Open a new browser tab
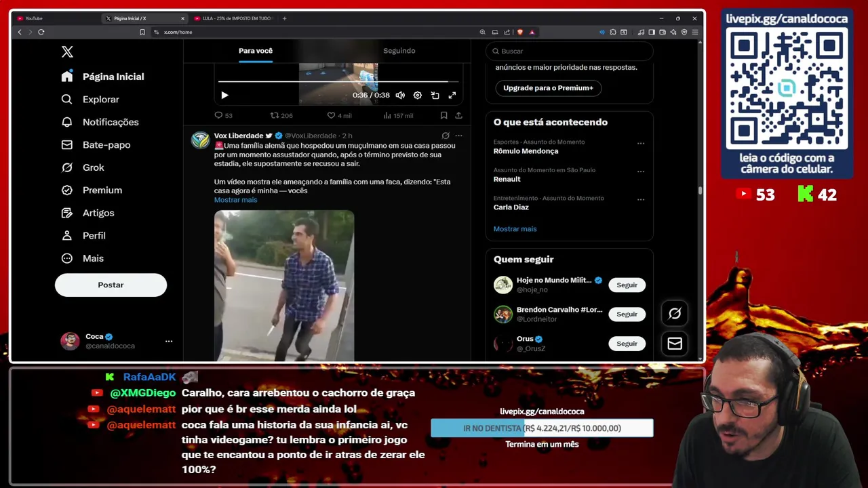Screen dimensions: 868x488 [284, 18]
